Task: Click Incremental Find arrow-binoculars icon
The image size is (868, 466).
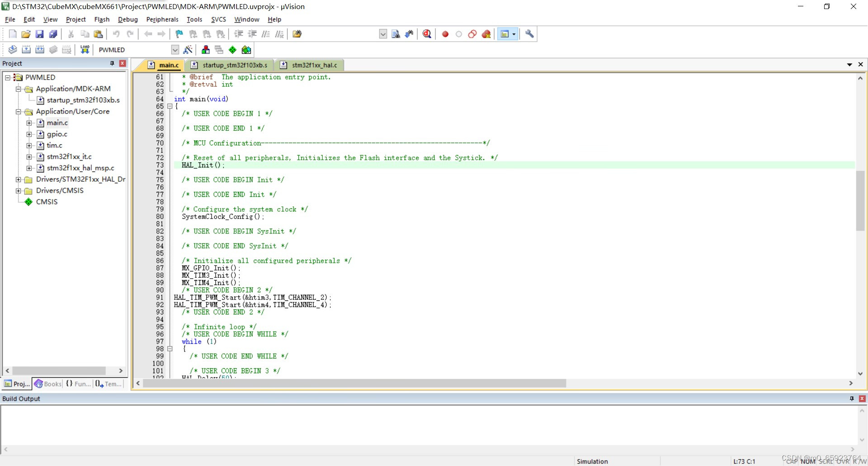Action: [x=409, y=34]
